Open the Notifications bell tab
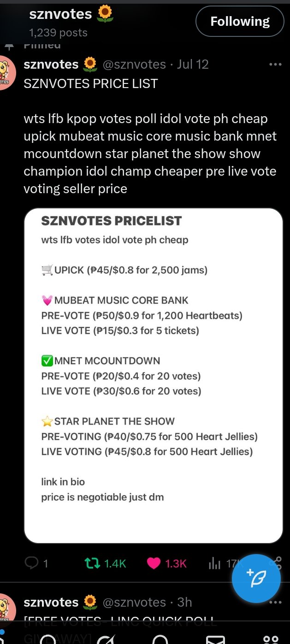The image size is (290, 644). pyautogui.click(x=160, y=639)
